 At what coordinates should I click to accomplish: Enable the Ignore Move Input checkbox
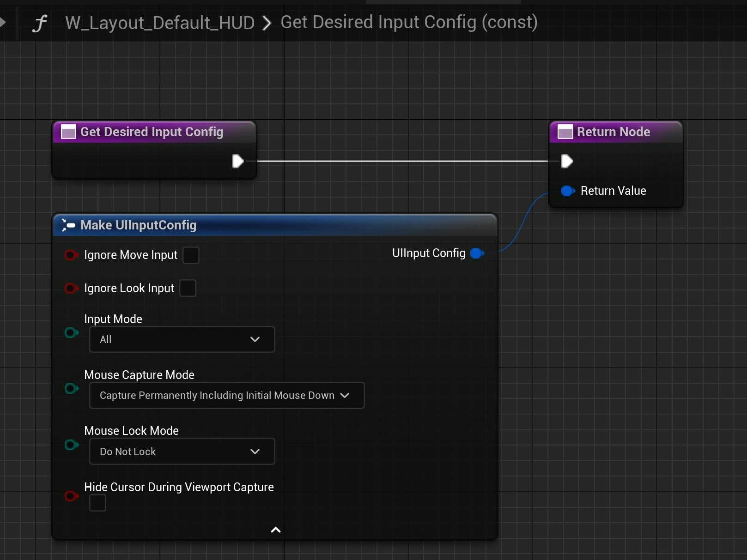(x=191, y=255)
